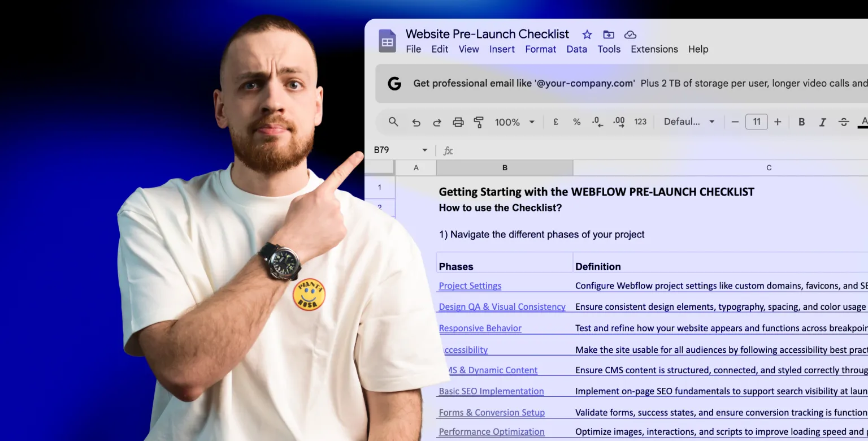Image resolution: width=868 pixels, height=441 pixels.
Task: Open Design QA & Visual Consistency link
Action: pyautogui.click(x=502, y=306)
